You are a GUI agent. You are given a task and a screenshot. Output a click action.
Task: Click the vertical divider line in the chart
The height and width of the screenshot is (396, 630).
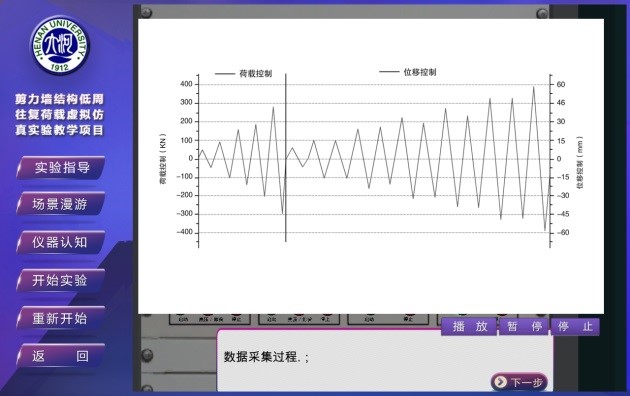pyautogui.click(x=286, y=157)
